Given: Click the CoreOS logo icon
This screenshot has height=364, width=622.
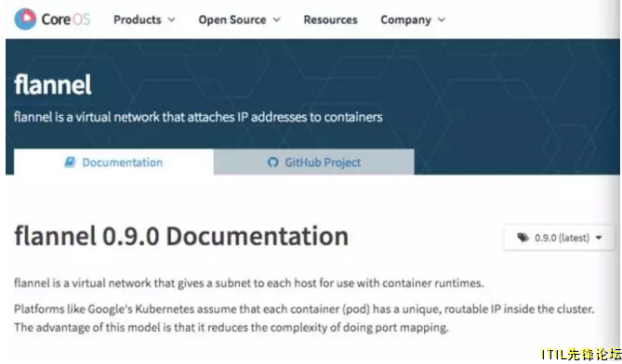Looking at the screenshot, I should click(25, 19).
